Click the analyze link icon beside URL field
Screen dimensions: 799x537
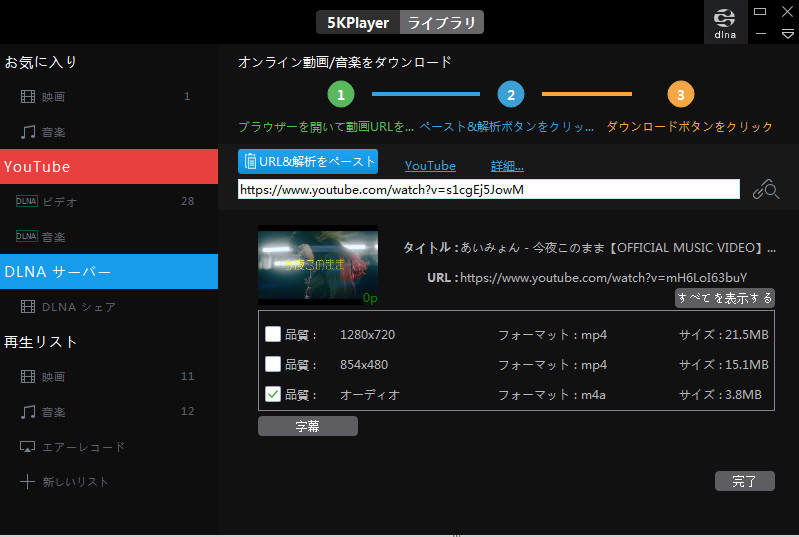[765, 190]
